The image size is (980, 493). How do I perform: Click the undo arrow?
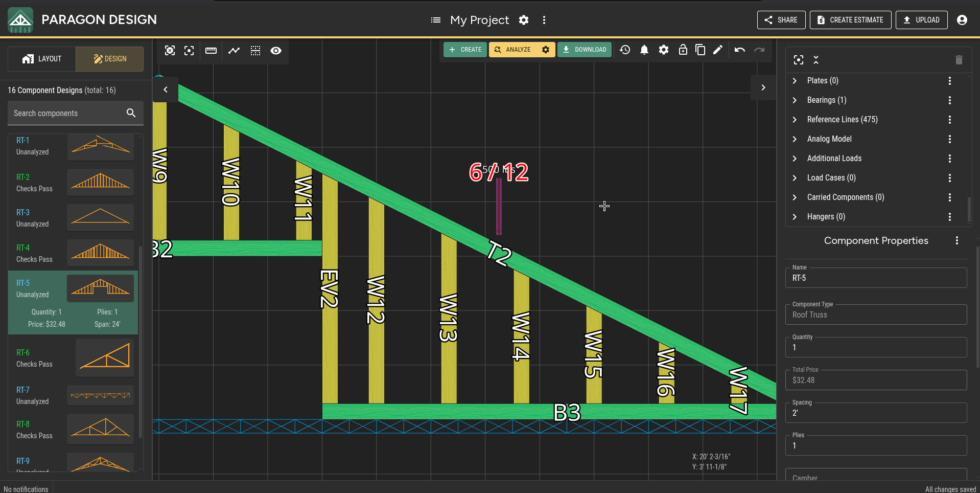(x=740, y=50)
